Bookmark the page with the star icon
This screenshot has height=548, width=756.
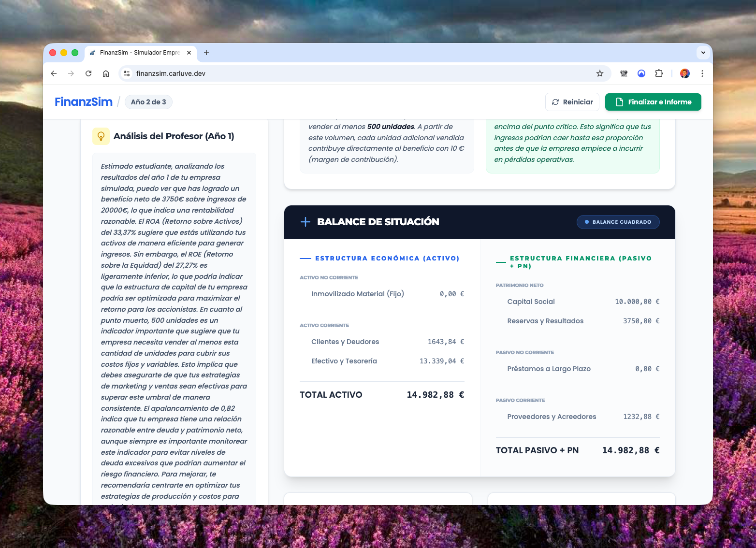pyautogui.click(x=599, y=73)
